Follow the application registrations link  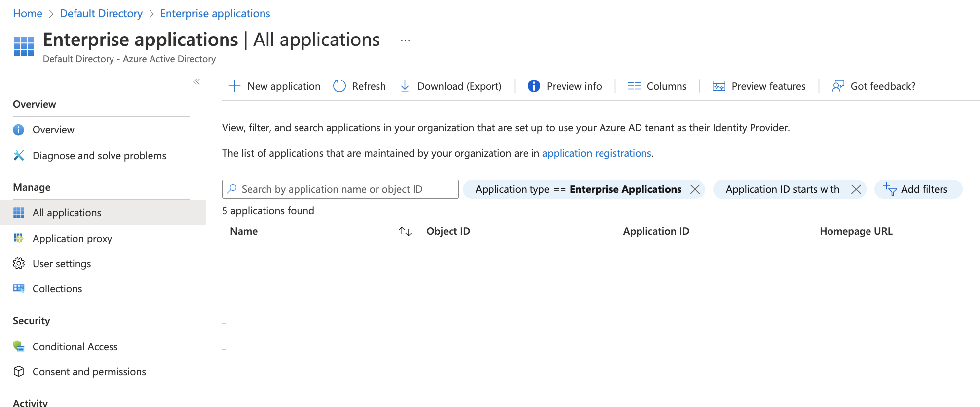(597, 153)
